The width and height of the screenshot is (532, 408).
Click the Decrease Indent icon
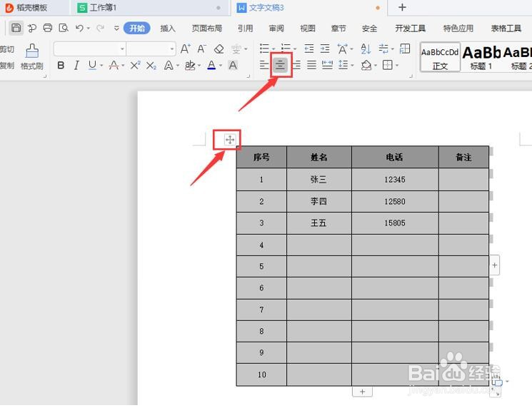pos(308,49)
